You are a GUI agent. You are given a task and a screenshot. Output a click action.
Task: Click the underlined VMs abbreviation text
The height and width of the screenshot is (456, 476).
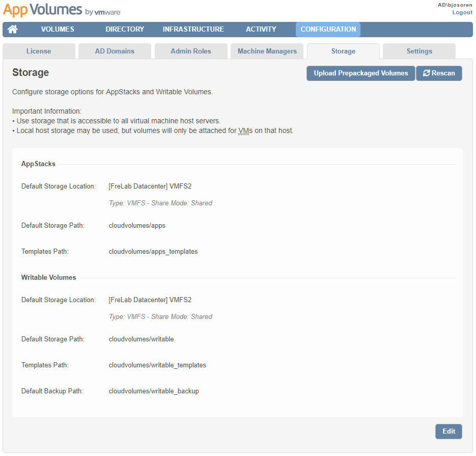[244, 130]
